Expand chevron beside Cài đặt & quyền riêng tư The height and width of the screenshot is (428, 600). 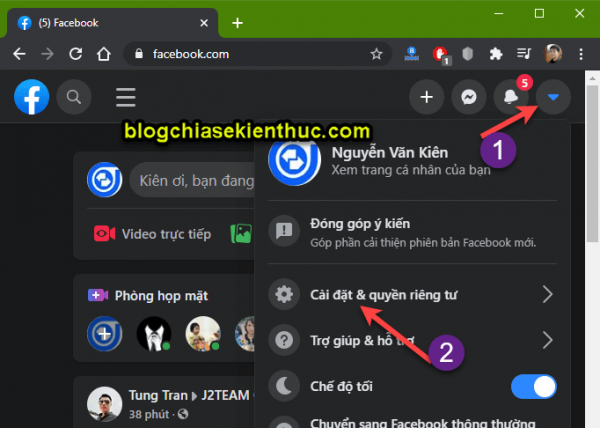(548, 295)
